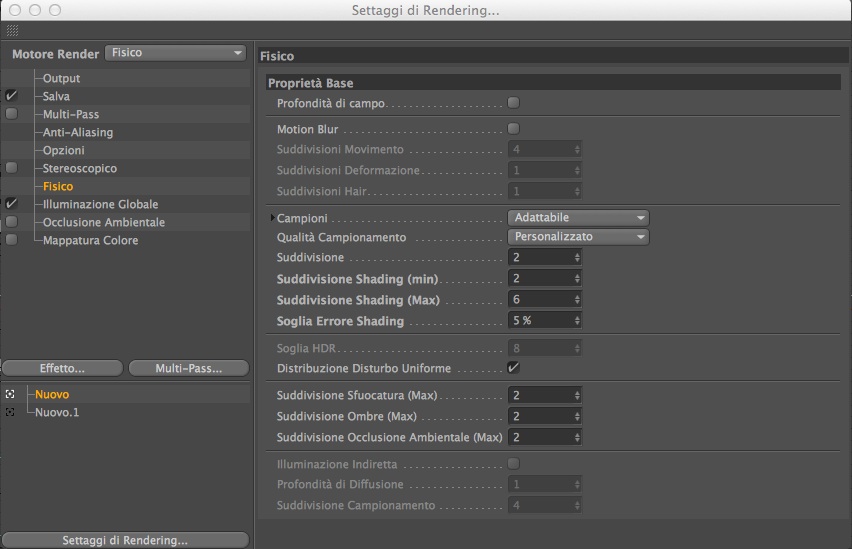852x549 pixels.
Task: Enable the Profondità di campo checkbox
Action: [x=513, y=103]
